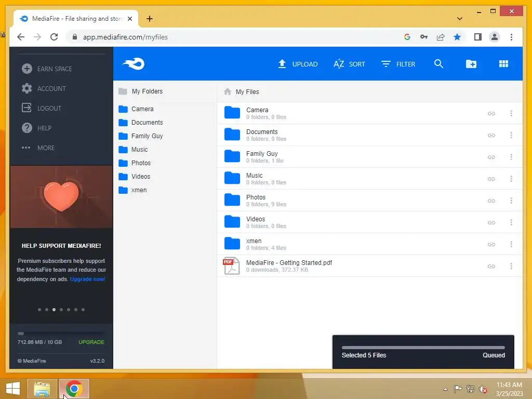Screen dimensions: 532x399
Task: Open the xmen folder row in file list
Action: (369, 244)
